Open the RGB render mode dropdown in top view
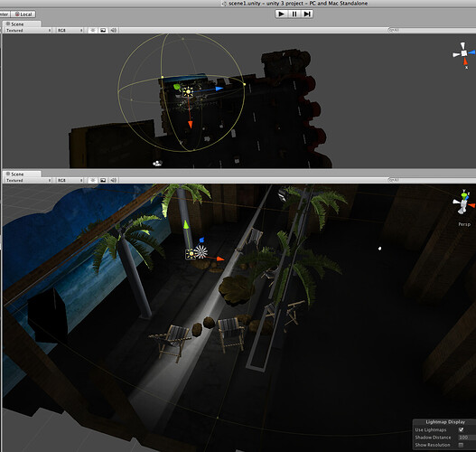 70,31
